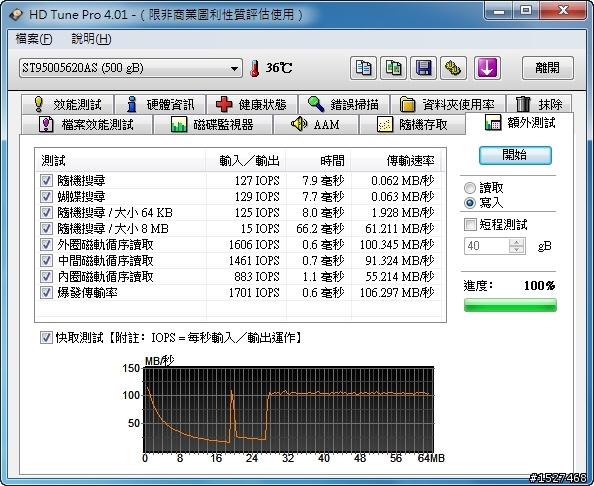Select the 讀取 radio button

click(x=470, y=188)
